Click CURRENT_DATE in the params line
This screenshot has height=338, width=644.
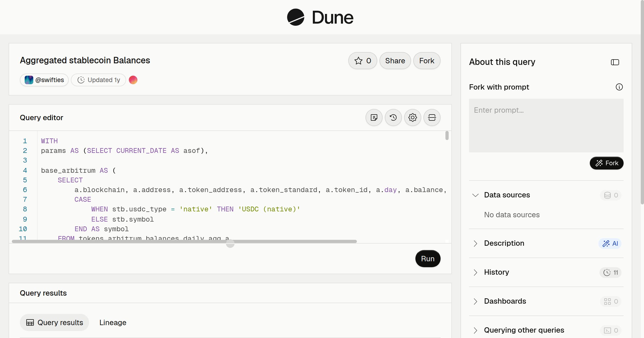point(141,150)
